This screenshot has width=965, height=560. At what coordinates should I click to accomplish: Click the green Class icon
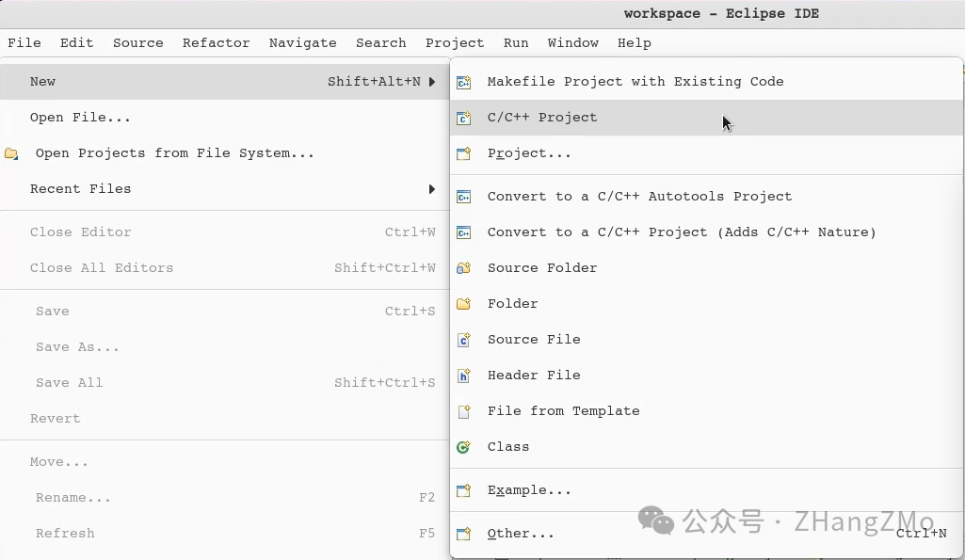pyautogui.click(x=463, y=447)
